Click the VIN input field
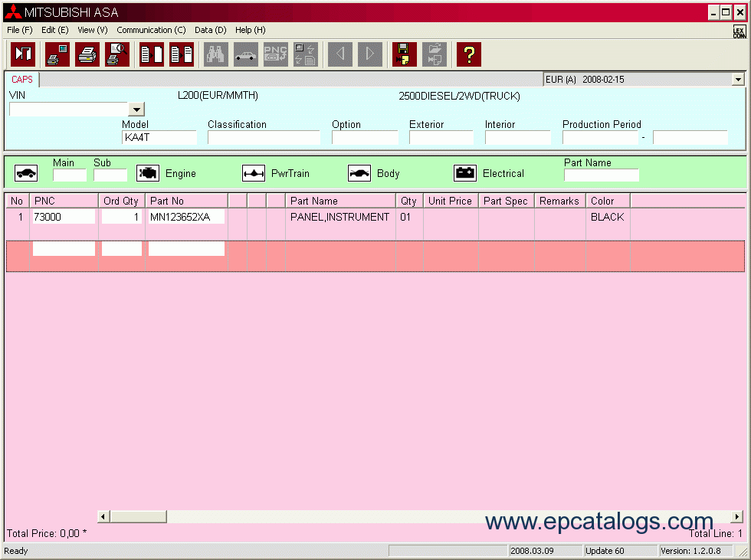This screenshot has height=560, width=751. (69, 110)
